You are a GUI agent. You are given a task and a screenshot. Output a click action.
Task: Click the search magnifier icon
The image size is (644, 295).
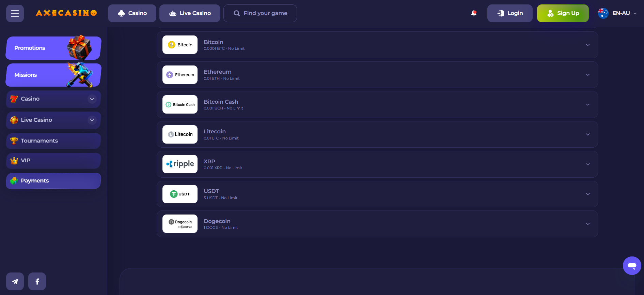coord(237,13)
